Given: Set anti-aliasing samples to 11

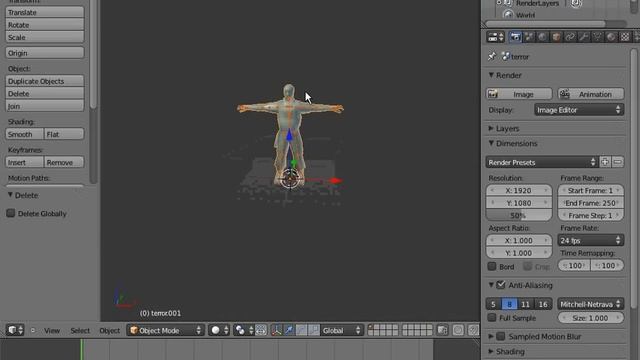Looking at the screenshot, I should (x=526, y=304).
